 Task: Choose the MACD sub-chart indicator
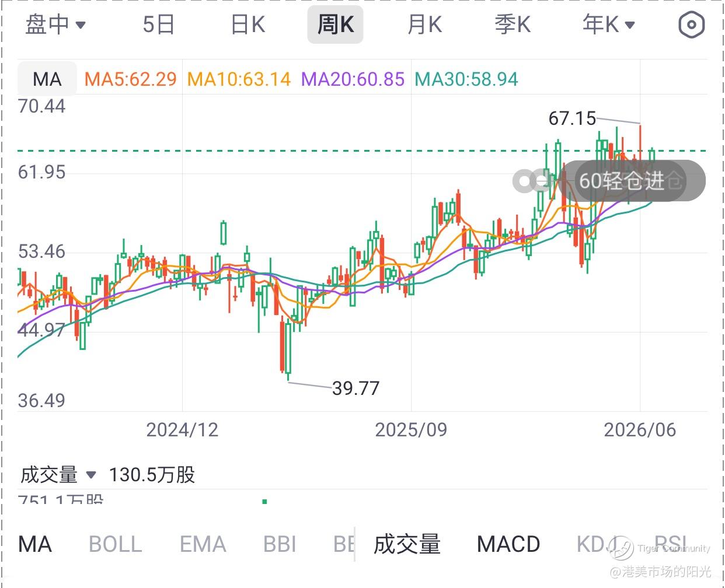point(508,544)
